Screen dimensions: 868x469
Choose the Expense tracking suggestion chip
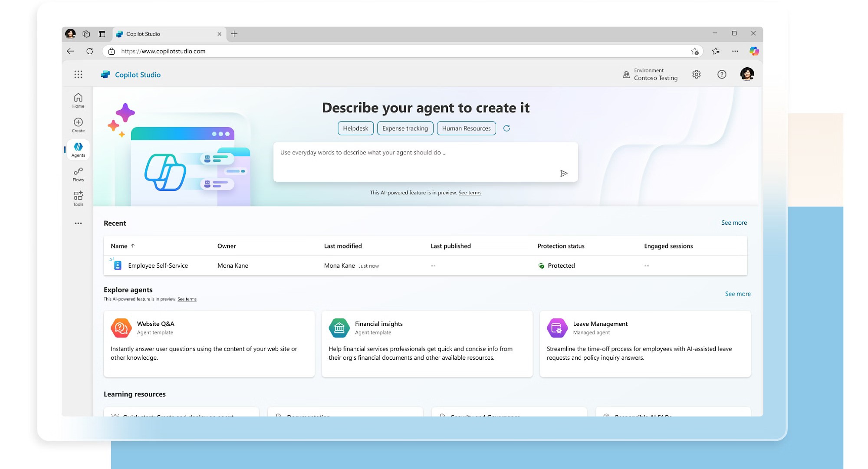click(404, 128)
